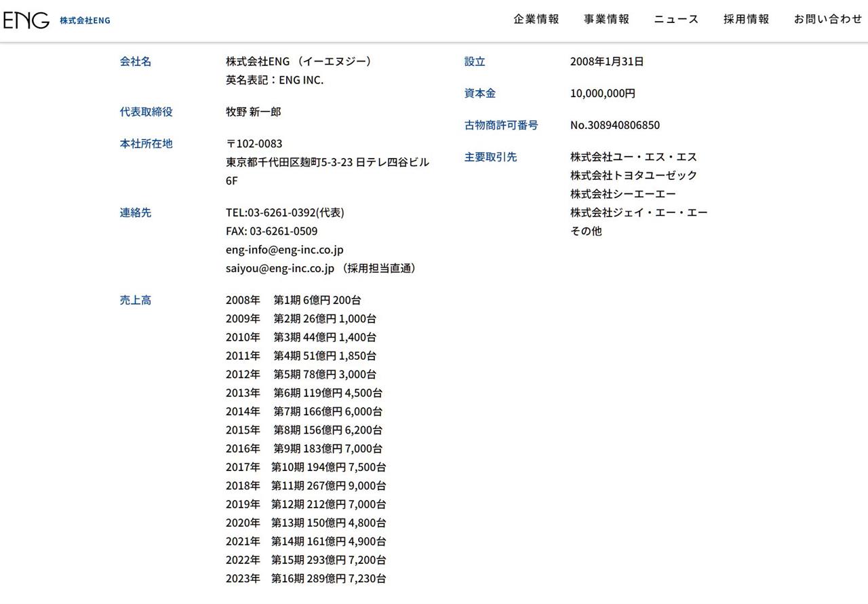Click the 2015年 第8期 sales row
Screen dimensions: 868x604
pos(304,430)
